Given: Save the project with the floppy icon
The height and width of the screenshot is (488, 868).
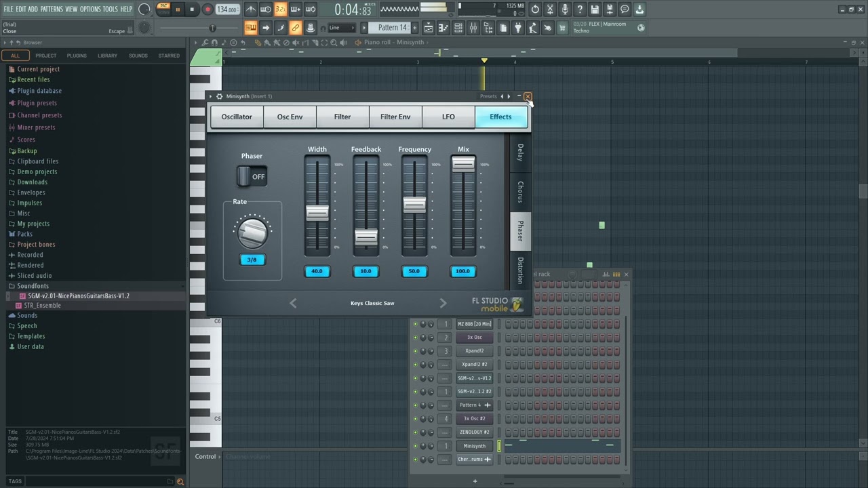Looking at the screenshot, I should pyautogui.click(x=595, y=9).
